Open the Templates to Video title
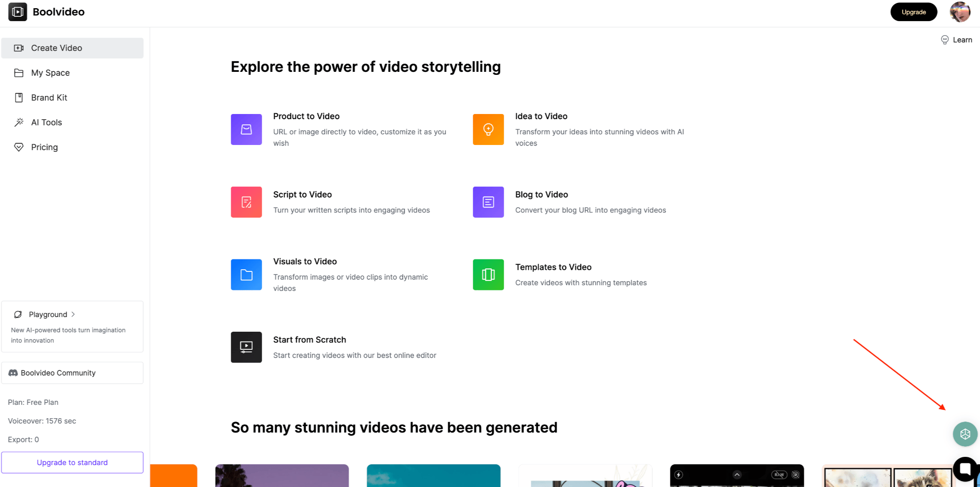This screenshot has width=980, height=487. tap(553, 267)
